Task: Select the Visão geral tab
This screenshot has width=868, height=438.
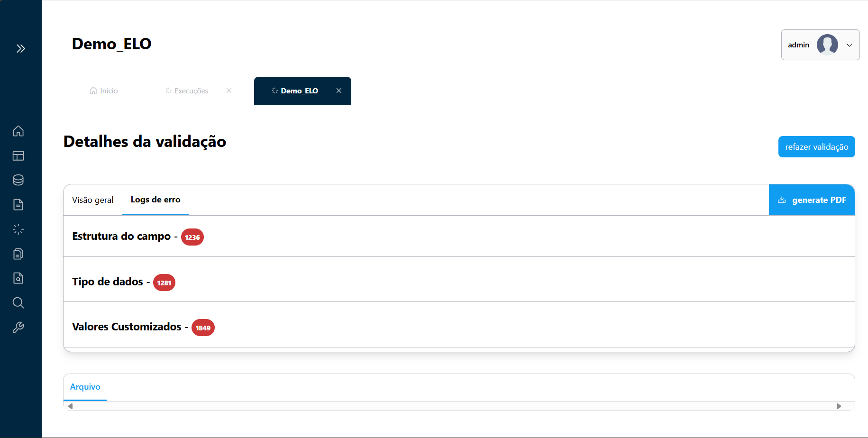Action: pyautogui.click(x=93, y=200)
